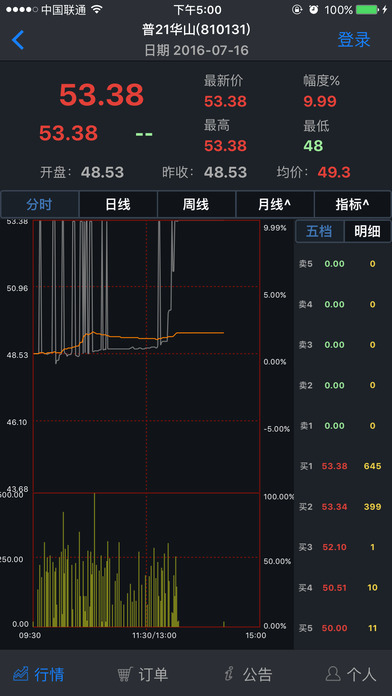Tap the 50.96 price axis label
Viewport: 392px width, 696px height.
17,288
